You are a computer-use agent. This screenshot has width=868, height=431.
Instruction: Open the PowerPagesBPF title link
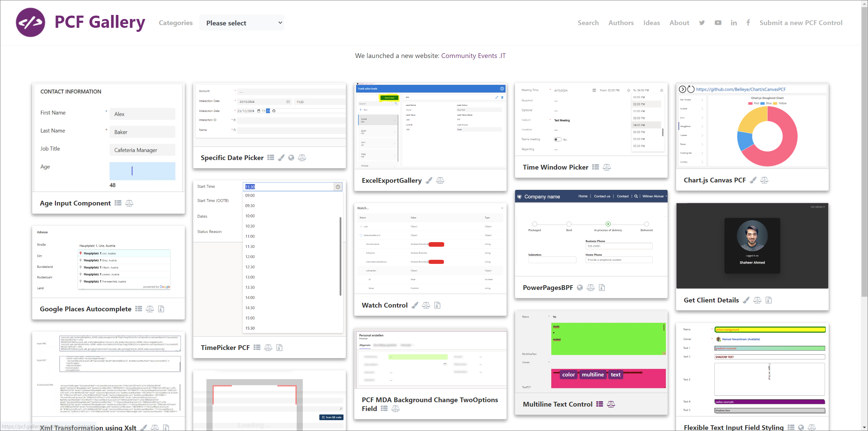pyautogui.click(x=548, y=288)
